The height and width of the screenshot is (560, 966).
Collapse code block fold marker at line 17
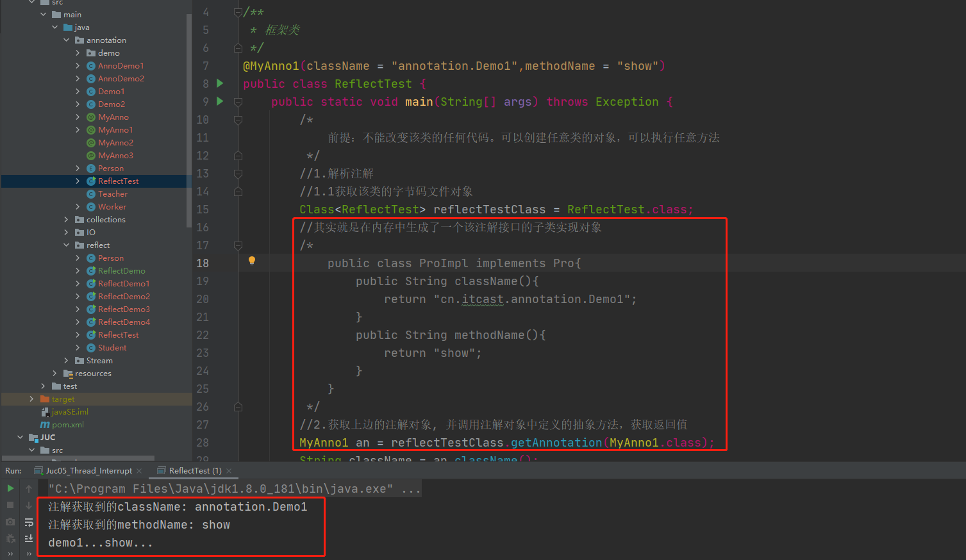238,245
